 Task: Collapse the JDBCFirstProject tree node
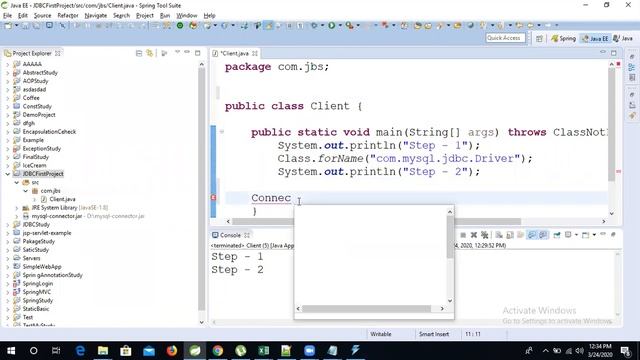7,174
